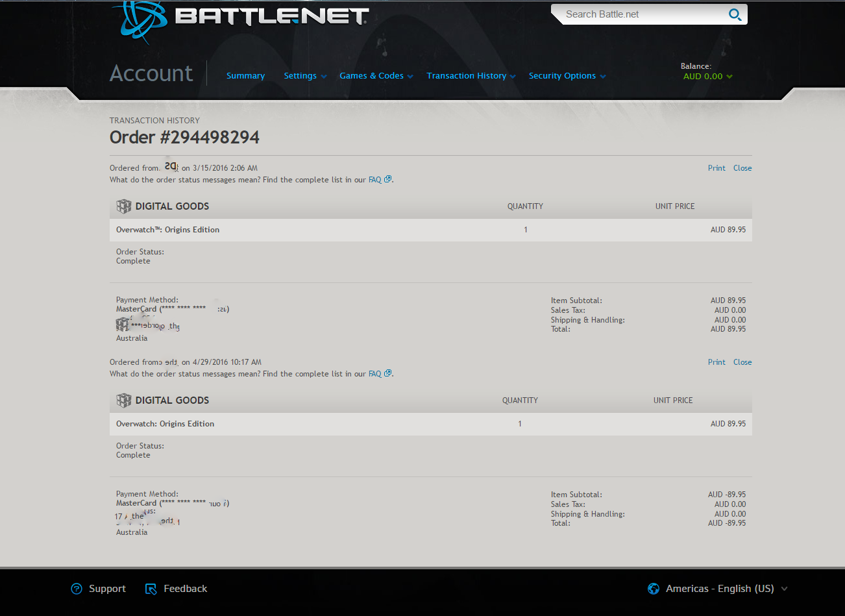Viewport: 845px width, 616px height.
Task: Click the total AUD -89.95 refund amount
Action: click(x=727, y=523)
